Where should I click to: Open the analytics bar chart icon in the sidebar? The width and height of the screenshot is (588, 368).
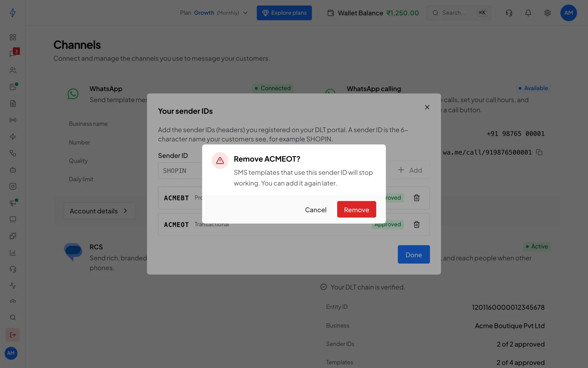(x=13, y=252)
